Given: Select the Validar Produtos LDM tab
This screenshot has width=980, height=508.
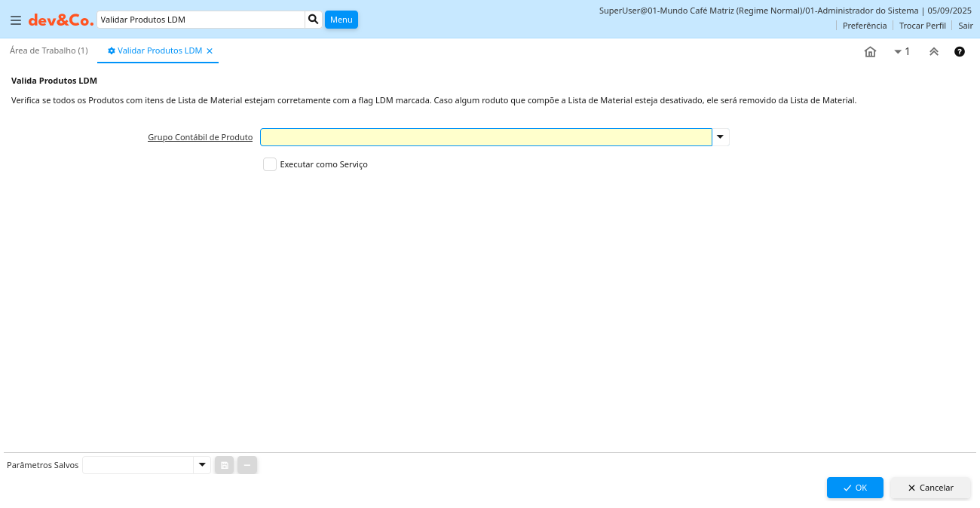Looking at the screenshot, I should click(159, 50).
